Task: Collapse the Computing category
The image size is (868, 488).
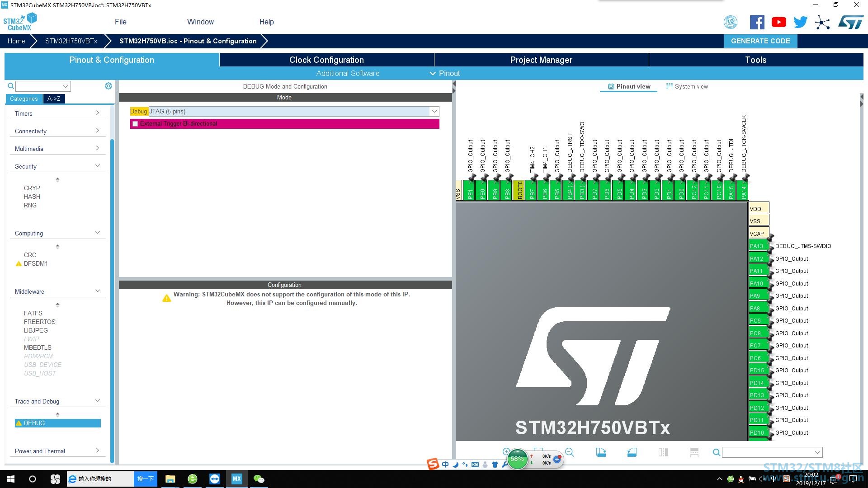Action: (57, 233)
